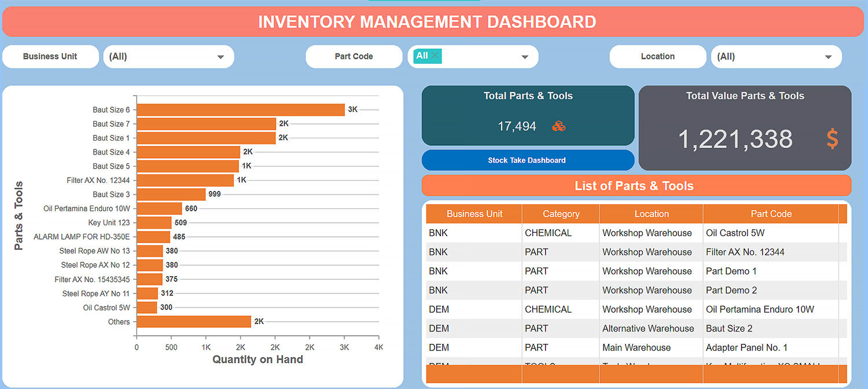The width and height of the screenshot is (868, 389).
Task: Click the Others bar in chart
Action: pos(194,322)
